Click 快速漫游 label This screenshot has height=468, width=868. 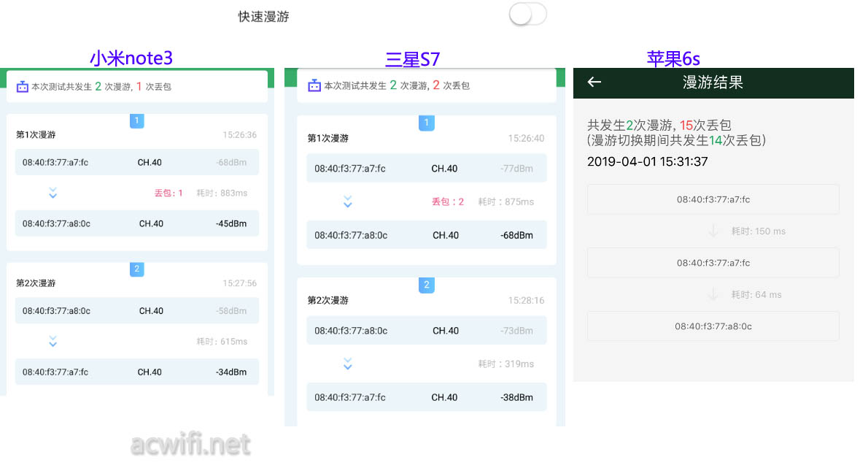pos(263,17)
